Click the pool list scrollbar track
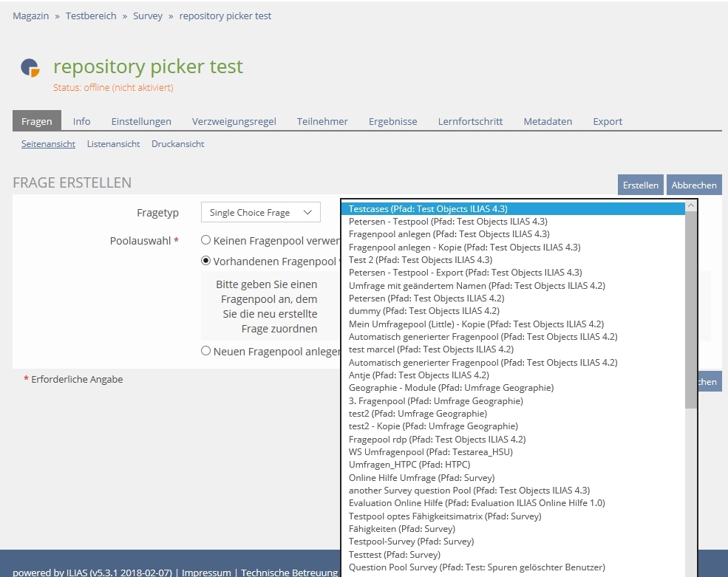Viewport: 728px width, 577px height. pyautogui.click(x=691, y=480)
